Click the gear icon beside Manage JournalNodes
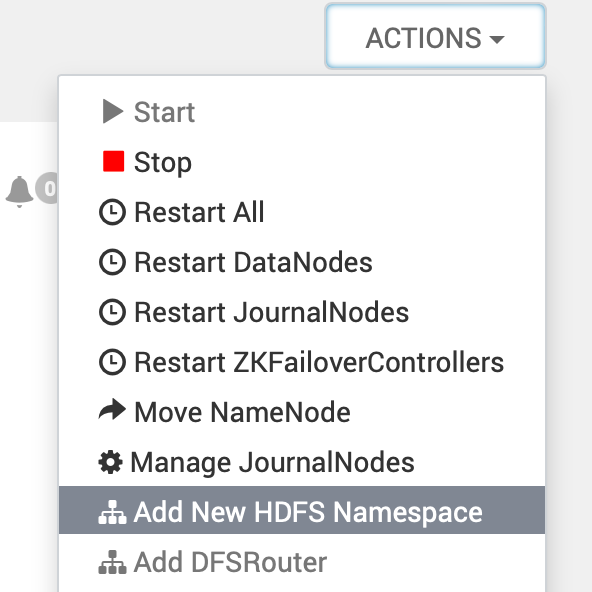Viewport: 592px width, 592px height. tap(110, 462)
